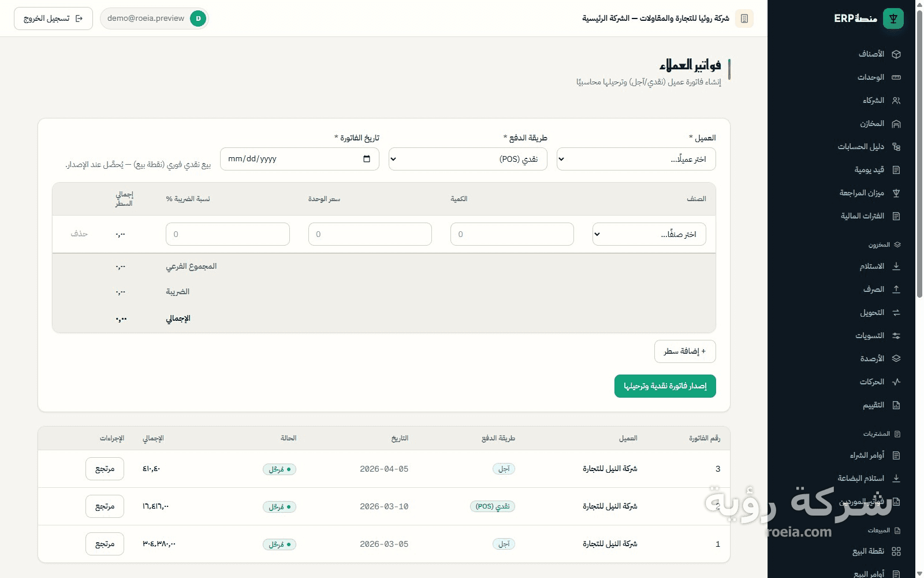The image size is (924, 578).
Task: Open the العميل customer dropdown
Action: [636, 159]
